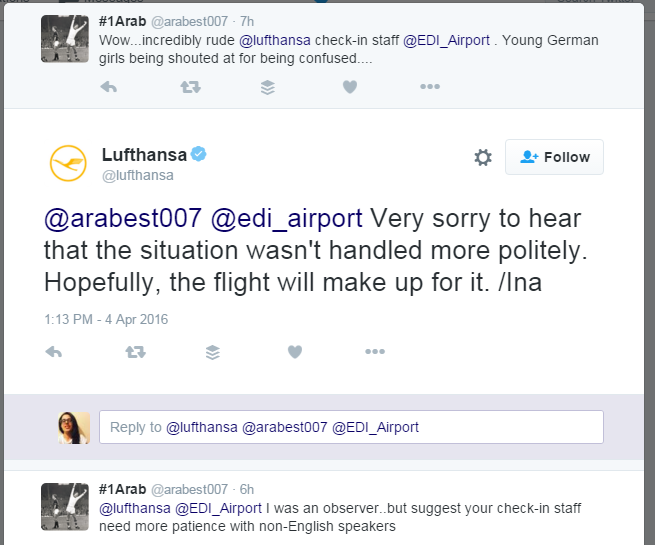This screenshot has height=545, width=655.
Task: Follow the Lufthansa account
Action: tap(555, 157)
